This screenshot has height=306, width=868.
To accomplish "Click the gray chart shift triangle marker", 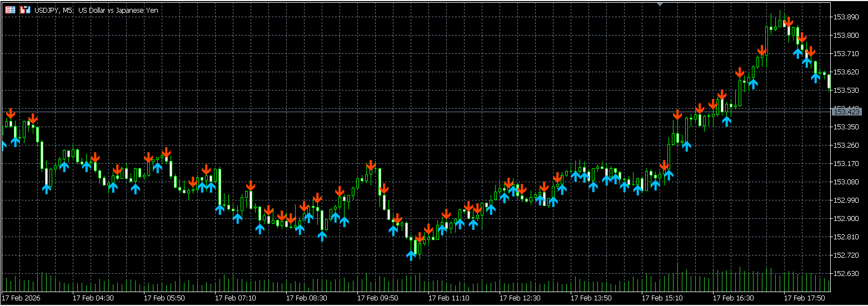I will tap(660, 4).
